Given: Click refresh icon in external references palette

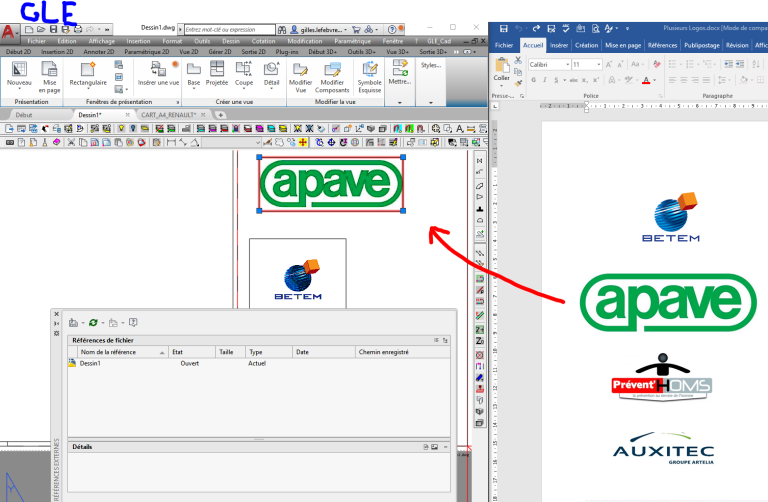Looking at the screenshot, I should click(x=93, y=323).
